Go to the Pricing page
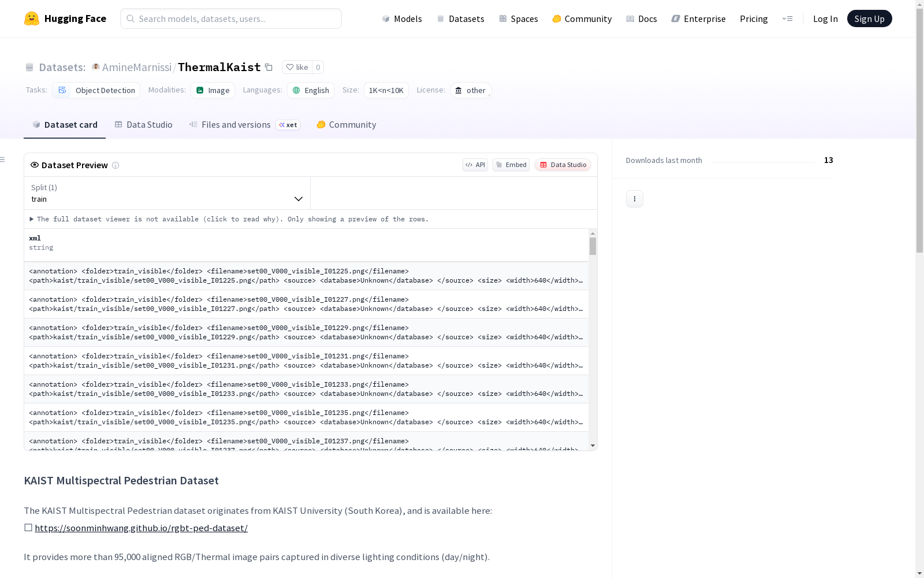This screenshot has height=578, width=924. click(754, 18)
